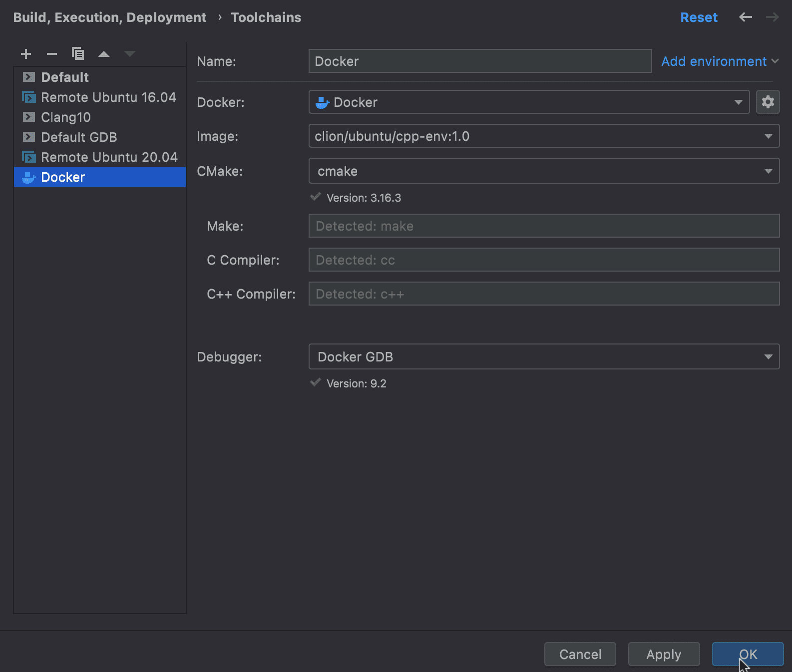Click the C Compiler path field
The width and height of the screenshot is (792, 672).
[x=544, y=260]
